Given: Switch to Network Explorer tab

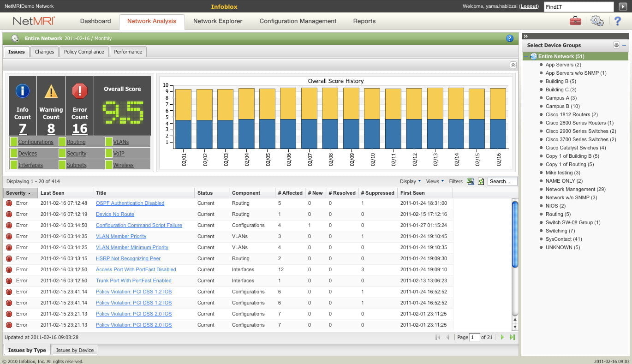Looking at the screenshot, I should [218, 21].
